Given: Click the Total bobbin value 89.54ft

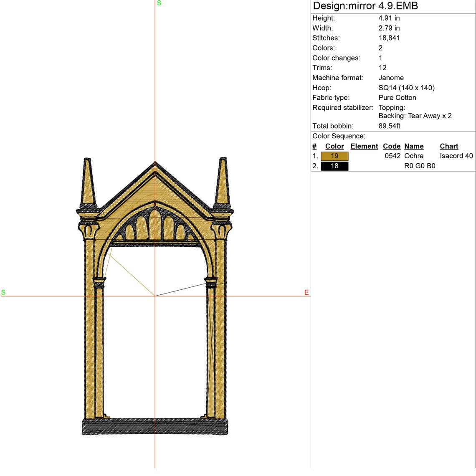Looking at the screenshot, I should click(389, 126).
